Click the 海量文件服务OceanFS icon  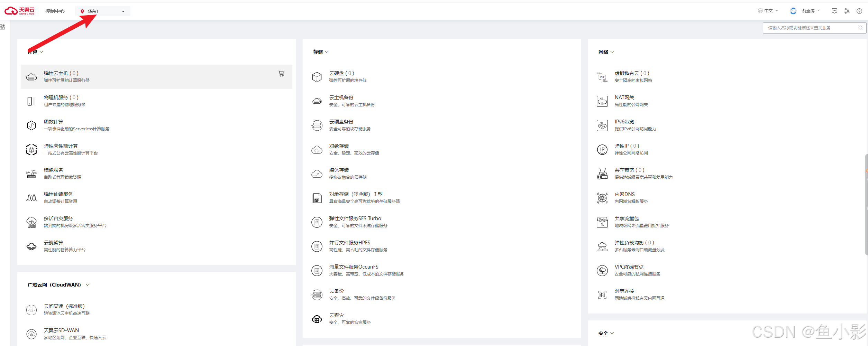coord(317,270)
